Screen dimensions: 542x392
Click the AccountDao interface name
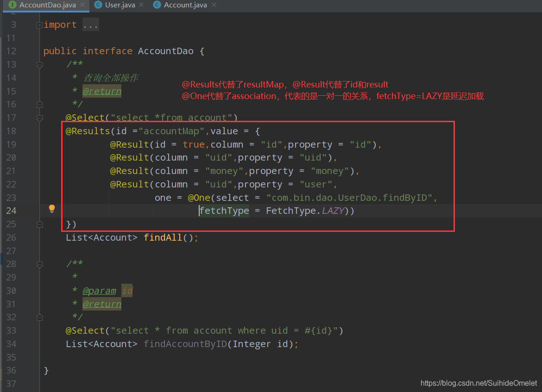(x=165, y=51)
